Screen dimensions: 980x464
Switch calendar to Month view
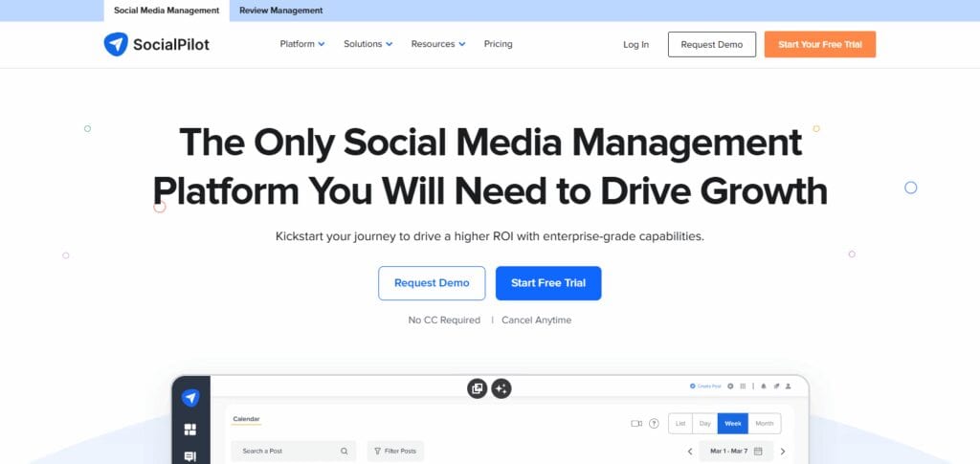pos(765,424)
